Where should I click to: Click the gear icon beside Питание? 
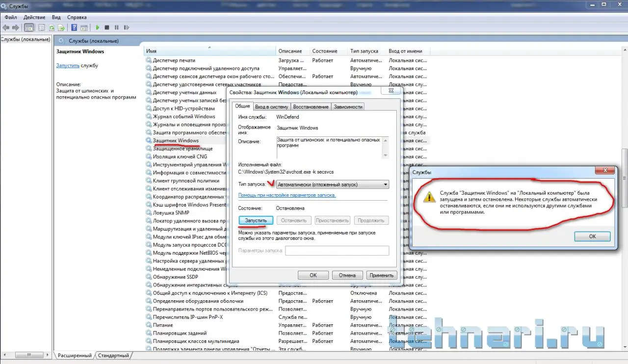[149, 325]
